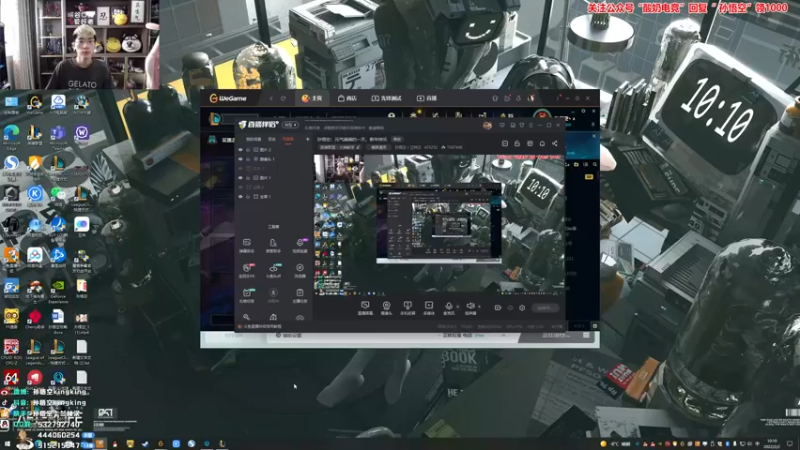Add a new source with plus icon
This screenshot has width=800, height=450.
[x=308, y=139]
